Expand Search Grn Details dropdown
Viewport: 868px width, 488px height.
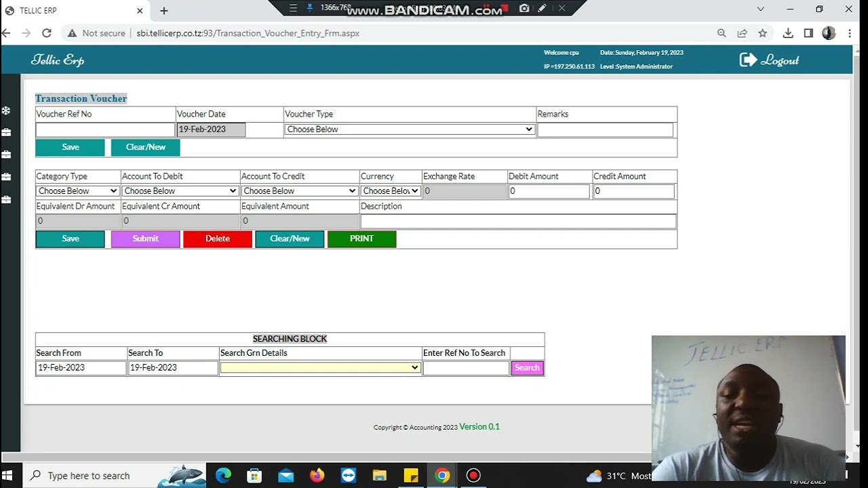click(x=320, y=367)
